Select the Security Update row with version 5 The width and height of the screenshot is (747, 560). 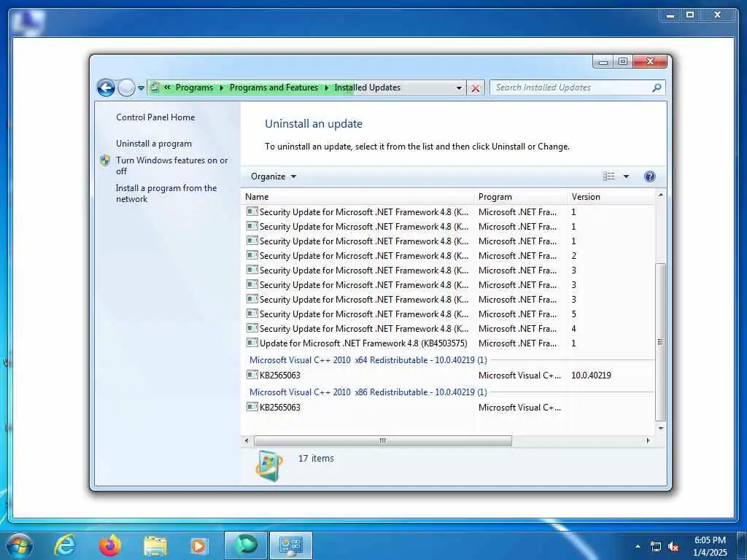449,314
